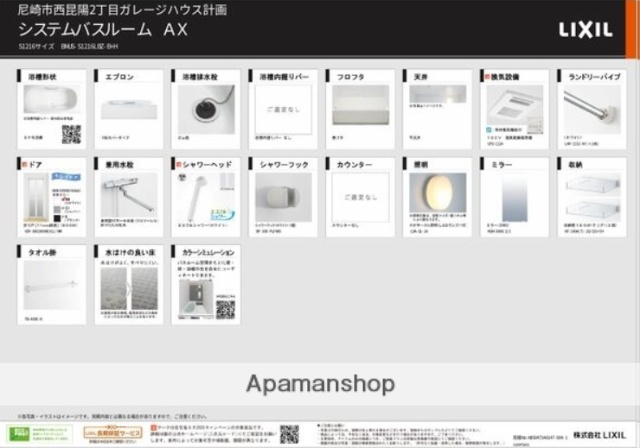The image size is (640, 448).
Task: Click the QR code in the カラーシミュレーション card
Action: coord(225,309)
